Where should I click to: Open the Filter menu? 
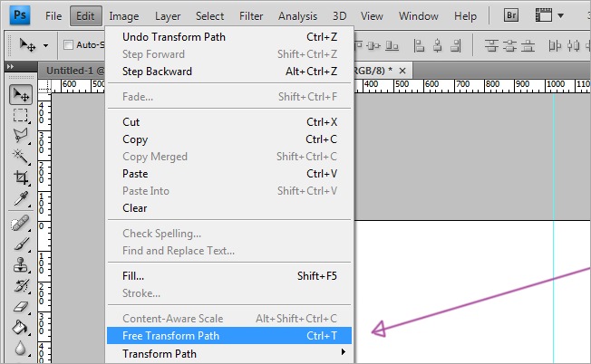point(251,16)
